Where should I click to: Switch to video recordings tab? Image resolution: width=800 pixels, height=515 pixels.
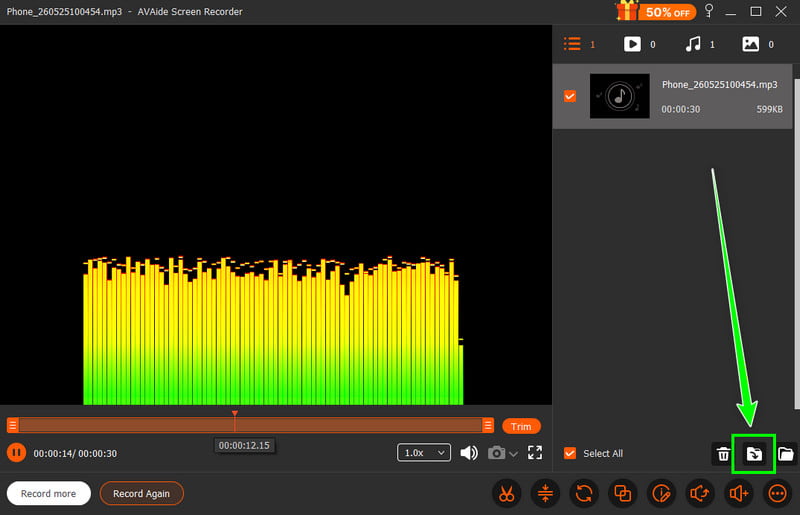(639, 44)
